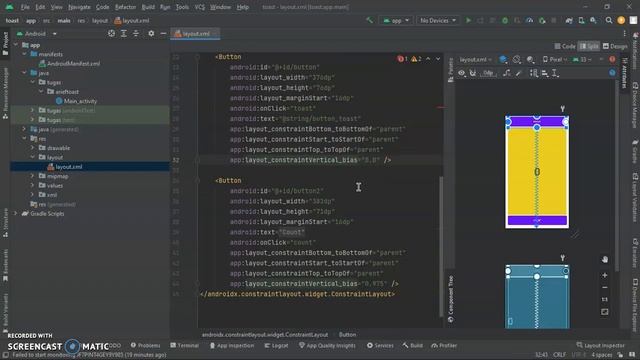Switch editor to Code view mode

point(565,46)
